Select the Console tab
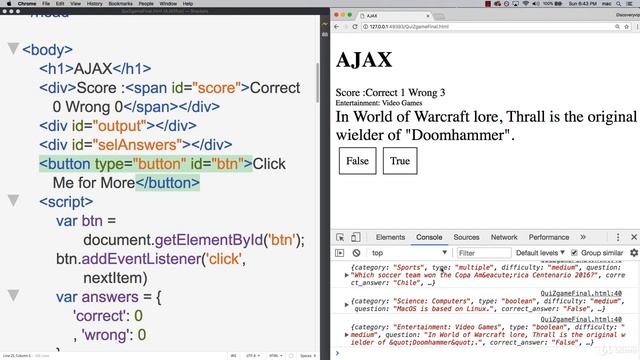This screenshot has height=360, width=640. [x=429, y=237]
